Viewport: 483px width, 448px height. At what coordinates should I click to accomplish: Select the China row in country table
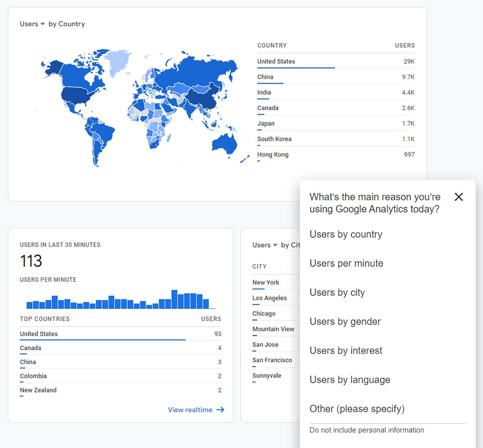pyautogui.click(x=335, y=77)
